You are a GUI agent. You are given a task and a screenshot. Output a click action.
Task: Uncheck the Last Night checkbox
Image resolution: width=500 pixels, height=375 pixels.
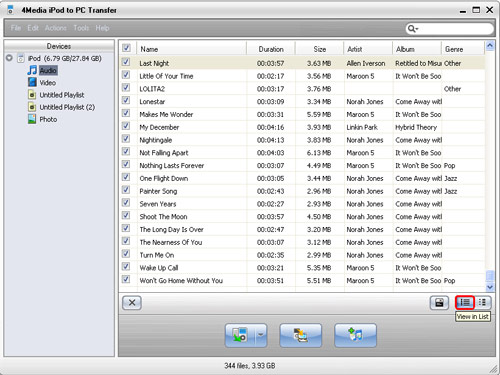click(x=126, y=62)
